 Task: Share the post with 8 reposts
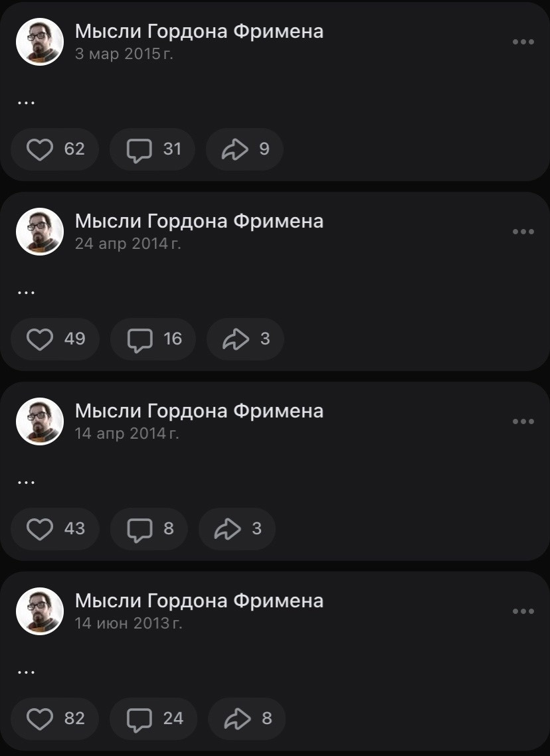click(x=246, y=719)
